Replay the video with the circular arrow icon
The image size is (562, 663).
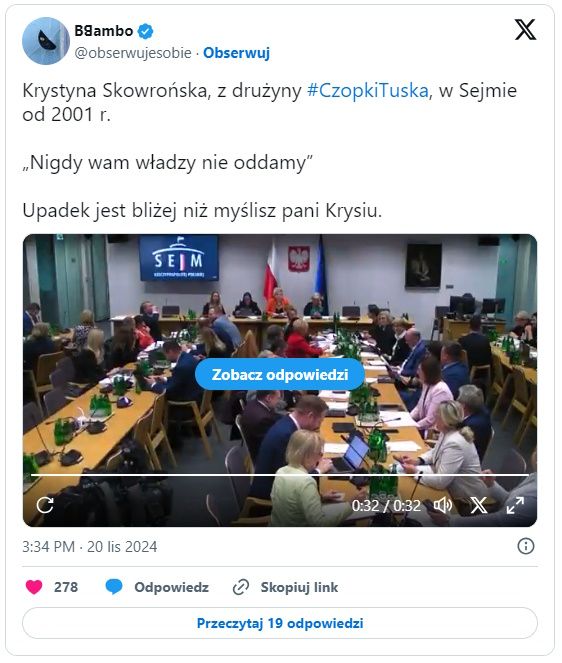45,505
